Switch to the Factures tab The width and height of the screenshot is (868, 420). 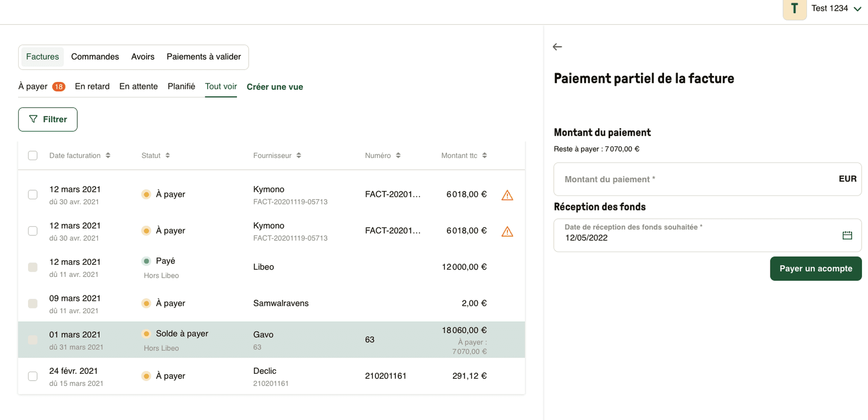coord(42,57)
